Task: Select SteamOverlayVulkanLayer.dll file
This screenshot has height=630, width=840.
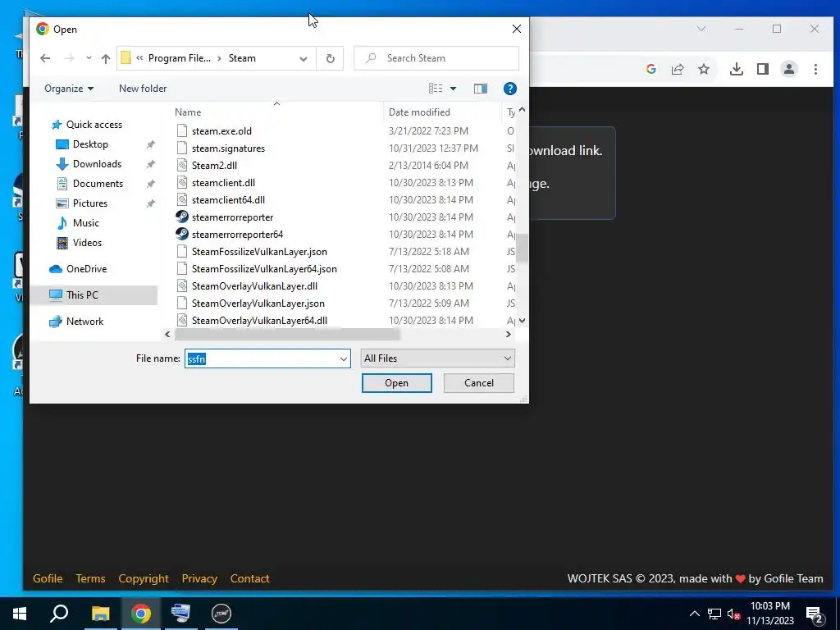Action: [254, 286]
